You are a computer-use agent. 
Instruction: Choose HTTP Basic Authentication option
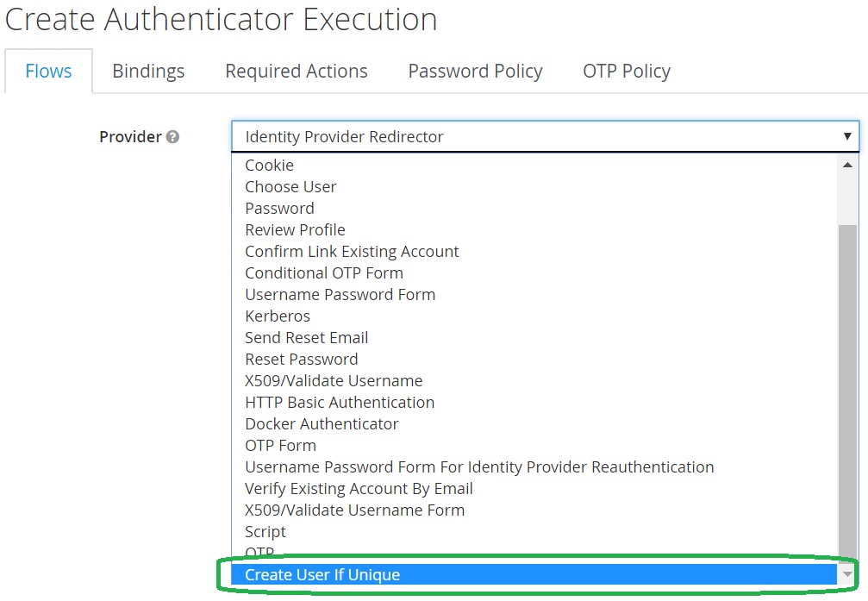point(340,403)
